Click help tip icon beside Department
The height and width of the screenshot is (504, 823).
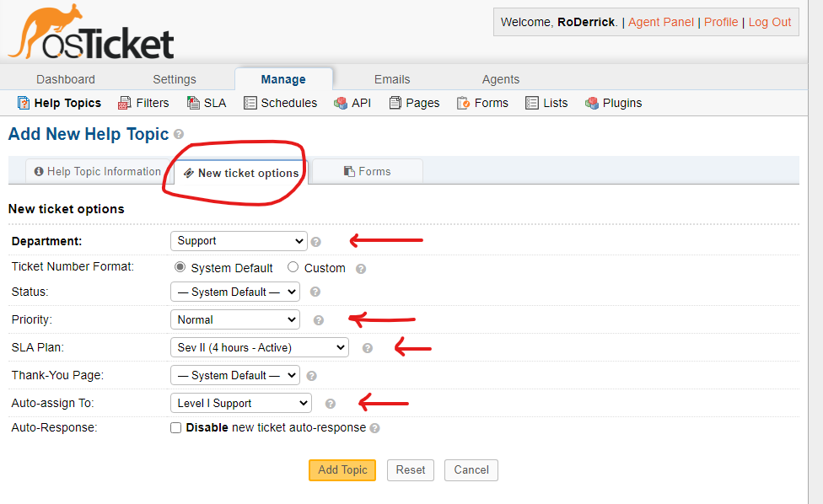click(315, 242)
